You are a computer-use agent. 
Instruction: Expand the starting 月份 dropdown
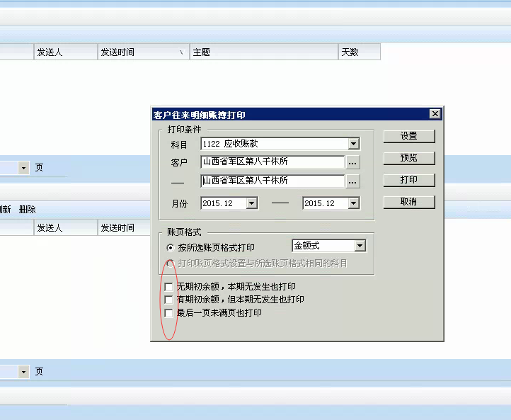(251, 203)
